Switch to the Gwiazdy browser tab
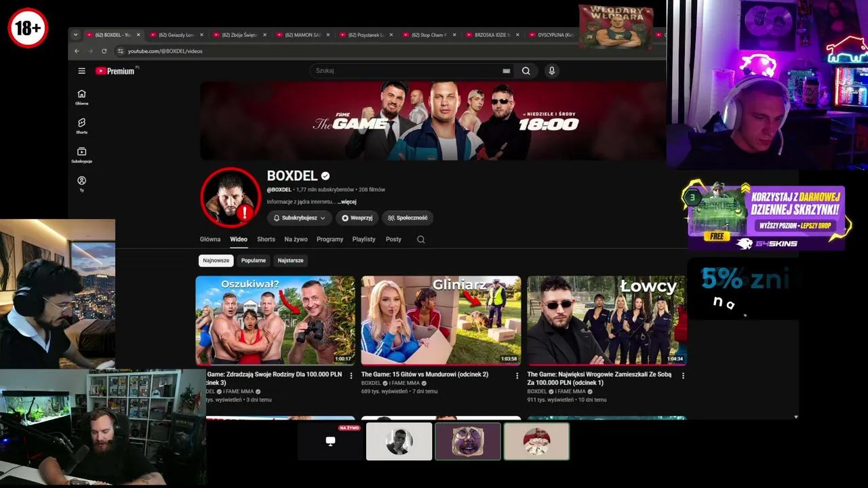Image resolution: width=868 pixels, height=488 pixels. pos(176,35)
